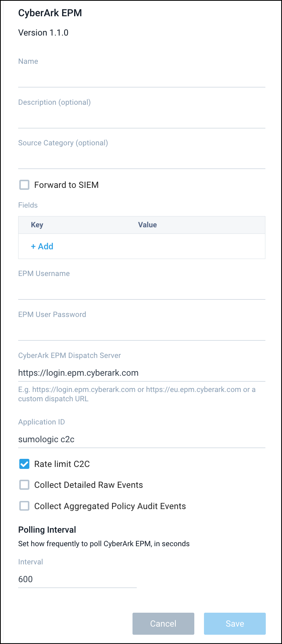This screenshot has width=282, height=644.
Task: Click the + Add link under Fields
Action: (x=42, y=246)
